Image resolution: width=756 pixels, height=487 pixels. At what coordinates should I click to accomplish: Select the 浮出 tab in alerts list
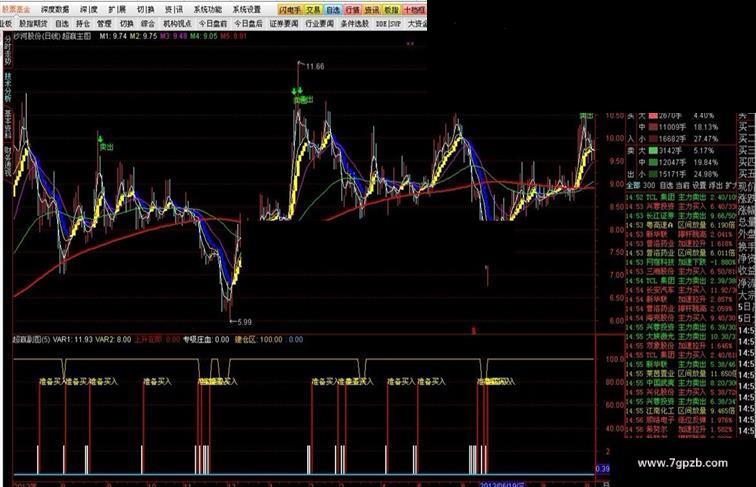point(716,185)
